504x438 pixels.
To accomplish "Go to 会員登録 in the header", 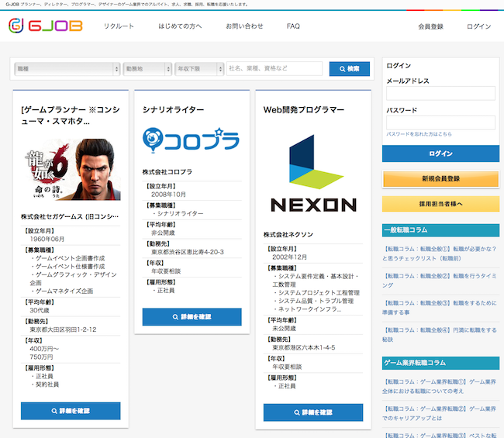I will click(x=430, y=26).
